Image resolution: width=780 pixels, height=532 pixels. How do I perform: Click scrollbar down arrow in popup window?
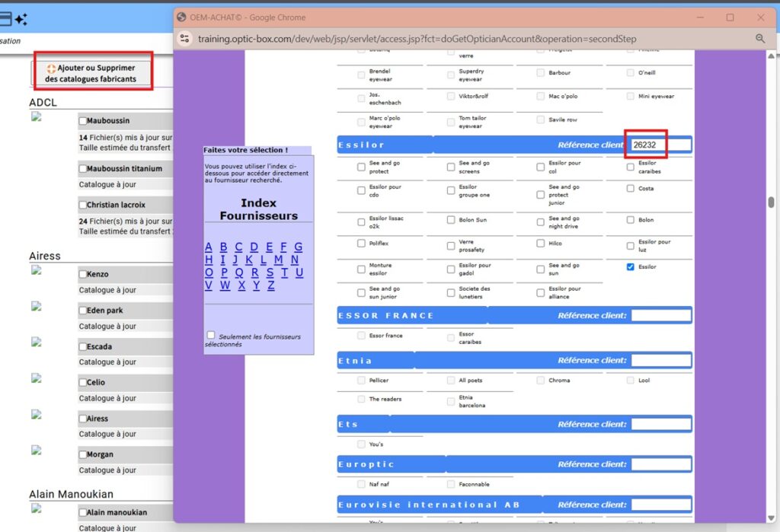[x=771, y=518]
